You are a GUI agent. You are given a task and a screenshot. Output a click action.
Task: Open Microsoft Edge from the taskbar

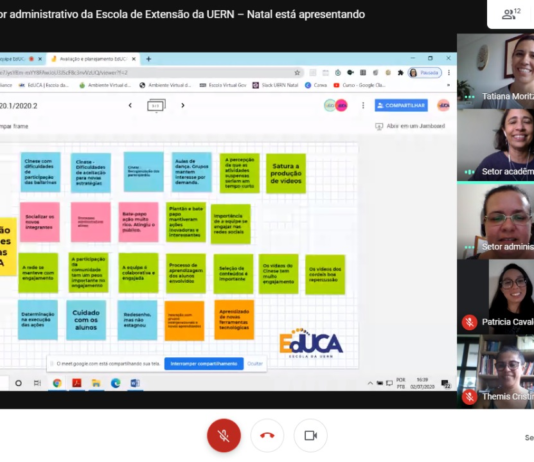pyautogui.click(x=116, y=383)
